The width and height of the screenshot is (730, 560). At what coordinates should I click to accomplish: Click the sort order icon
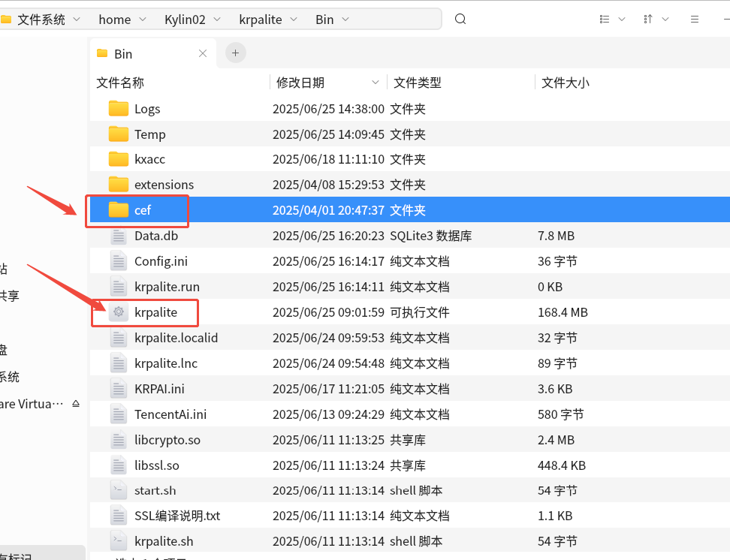(x=648, y=19)
